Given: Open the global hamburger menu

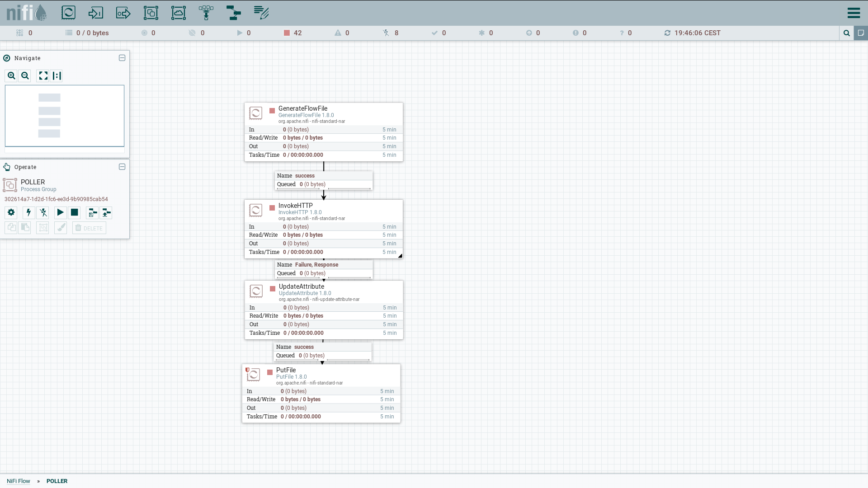Looking at the screenshot, I should point(854,13).
